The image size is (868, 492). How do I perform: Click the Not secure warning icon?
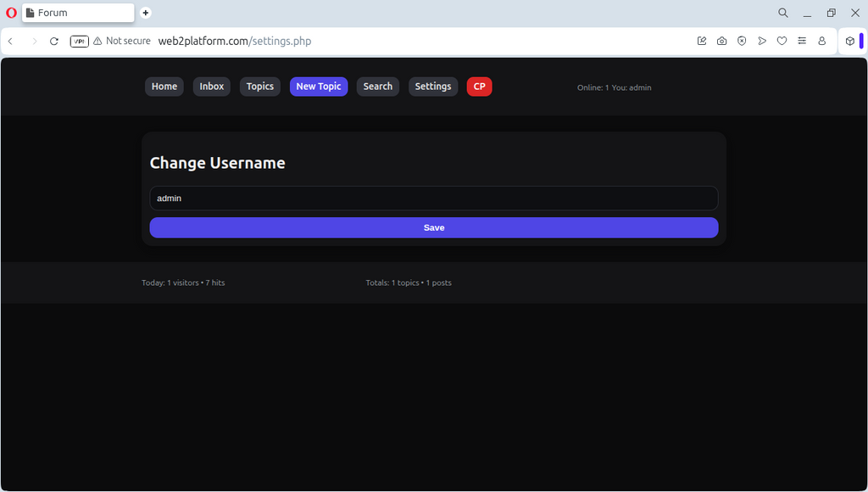pyautogui.click(x=97, y=41)
